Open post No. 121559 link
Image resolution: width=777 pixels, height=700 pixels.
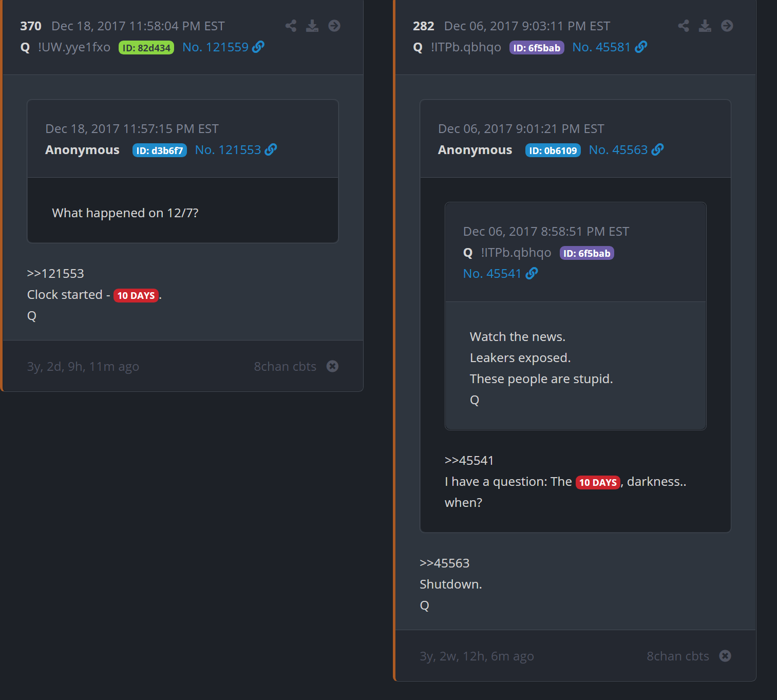(216, 47)
